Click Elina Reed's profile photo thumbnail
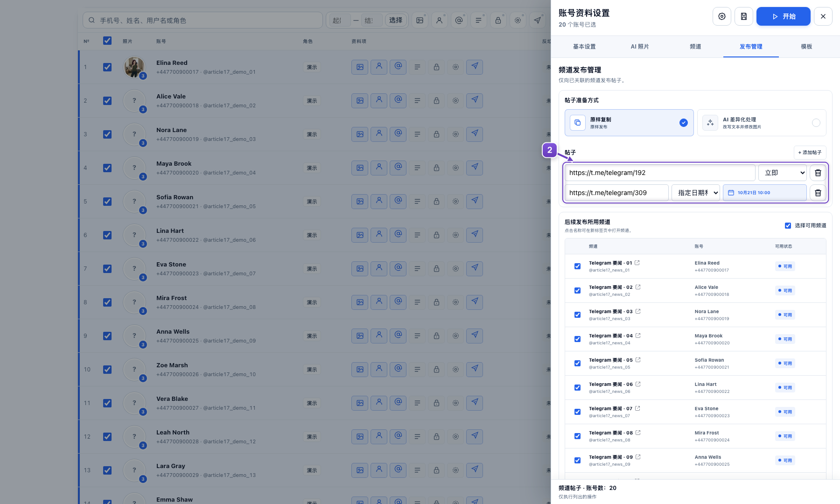Image resolution: width=840 pixels, height=504 pixels. [134, 67]
